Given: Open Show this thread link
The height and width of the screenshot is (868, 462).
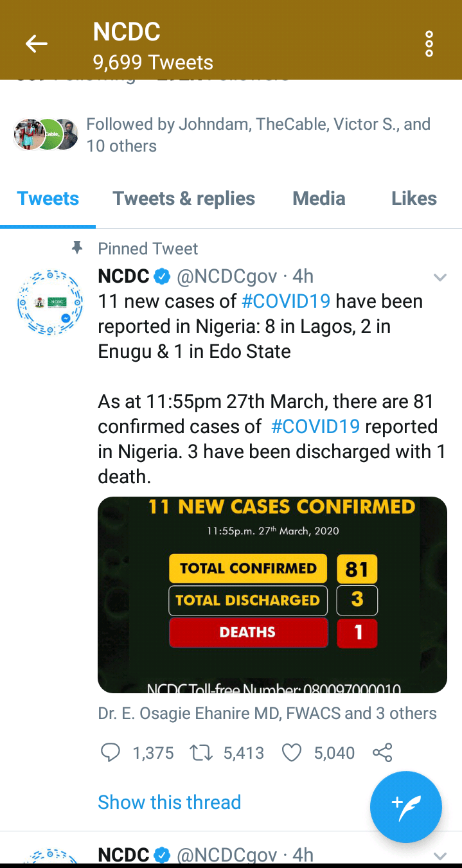Looking at the screenshot, I should click(x=169, y=802).
